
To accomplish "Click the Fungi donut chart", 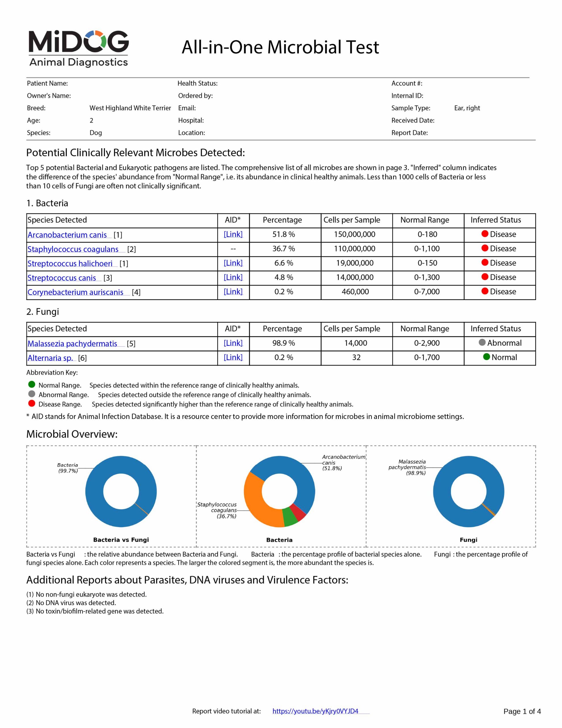I will coord(469,492).
